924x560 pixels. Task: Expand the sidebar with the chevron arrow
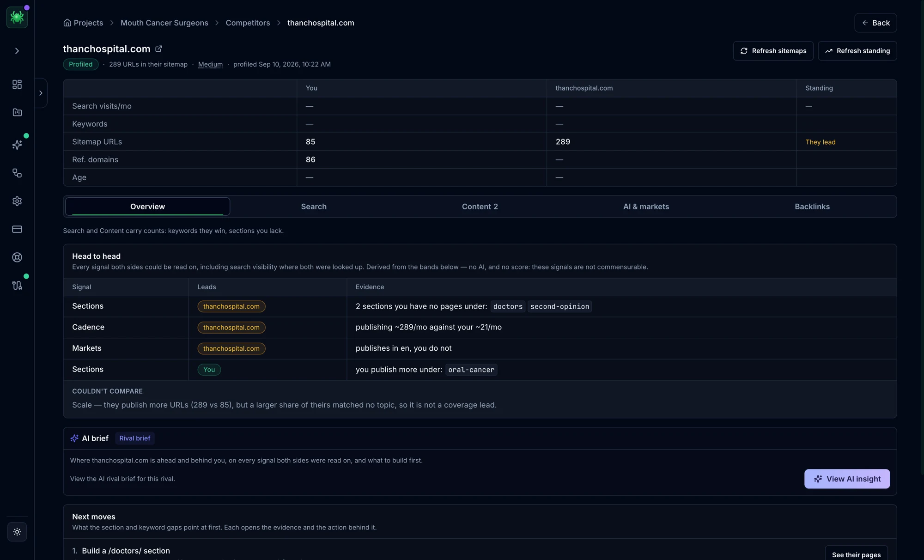[17, 51]
